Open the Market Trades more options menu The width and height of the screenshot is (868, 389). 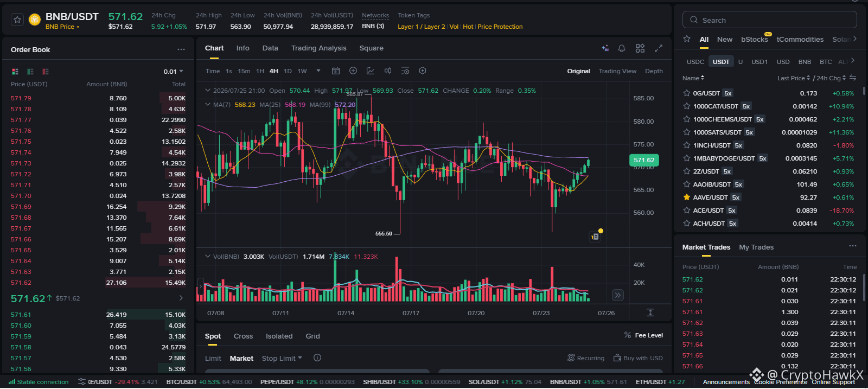(853, 246)
